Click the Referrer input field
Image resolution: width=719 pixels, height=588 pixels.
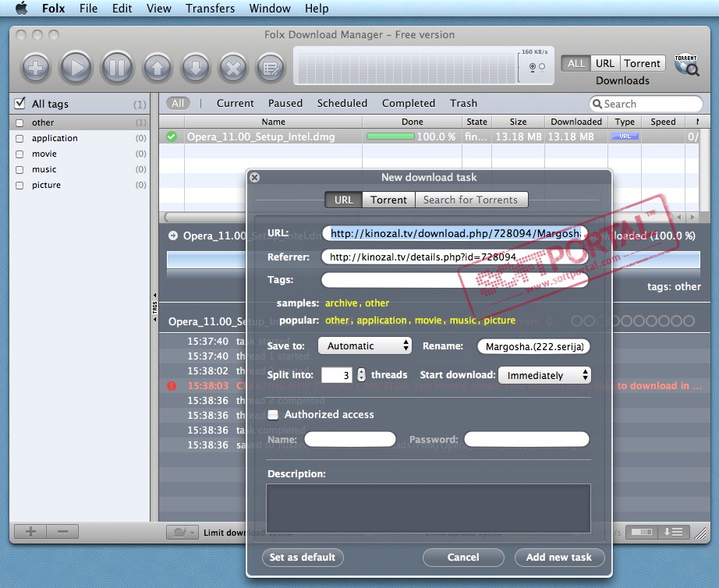pyautogui.click(x=455, y=257)
